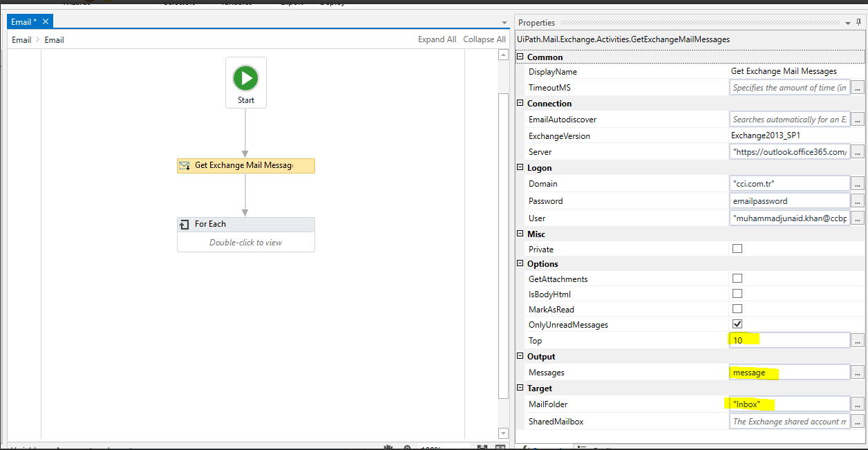The width and height of the screenshot is (868, 450).
Task: Collapse the Logon property group
Action: pyautogui.click(x=520, y=167)
